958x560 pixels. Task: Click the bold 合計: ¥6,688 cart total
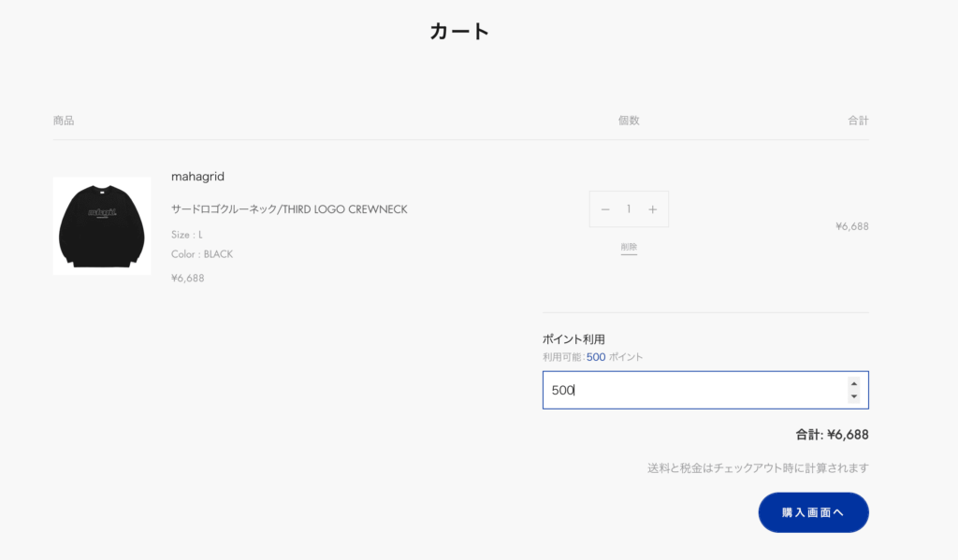pos(832,435)
